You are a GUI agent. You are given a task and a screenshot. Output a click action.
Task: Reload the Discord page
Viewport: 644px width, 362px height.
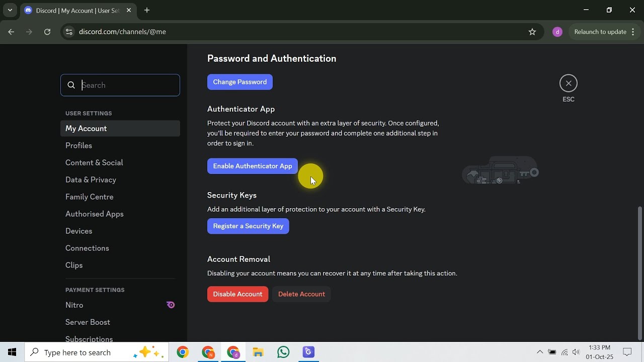pyautogui.click(x=47, y=32)
